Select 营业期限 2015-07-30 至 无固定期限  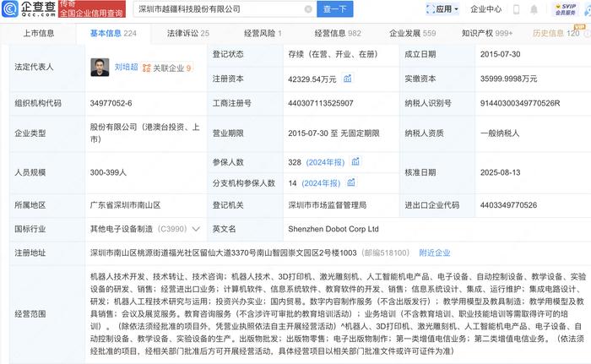pyautogui.click(x=333, y=133)
